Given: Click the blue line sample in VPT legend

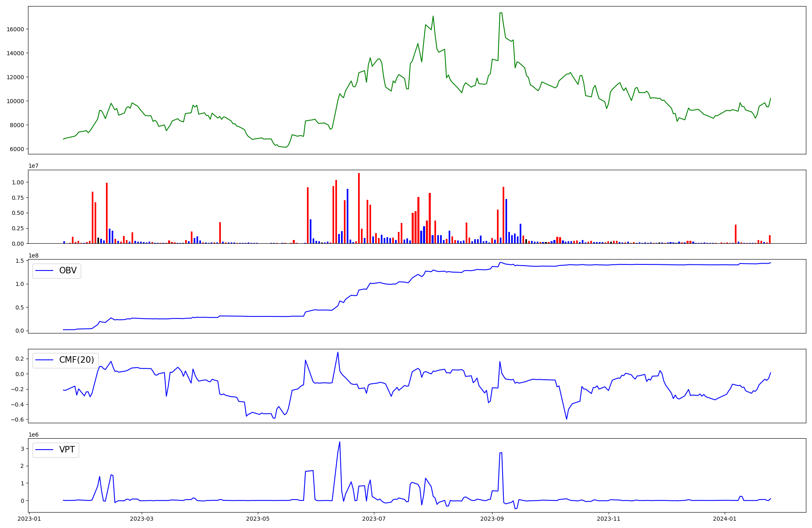Looking at the screenshot, I should tap(45, 450).
